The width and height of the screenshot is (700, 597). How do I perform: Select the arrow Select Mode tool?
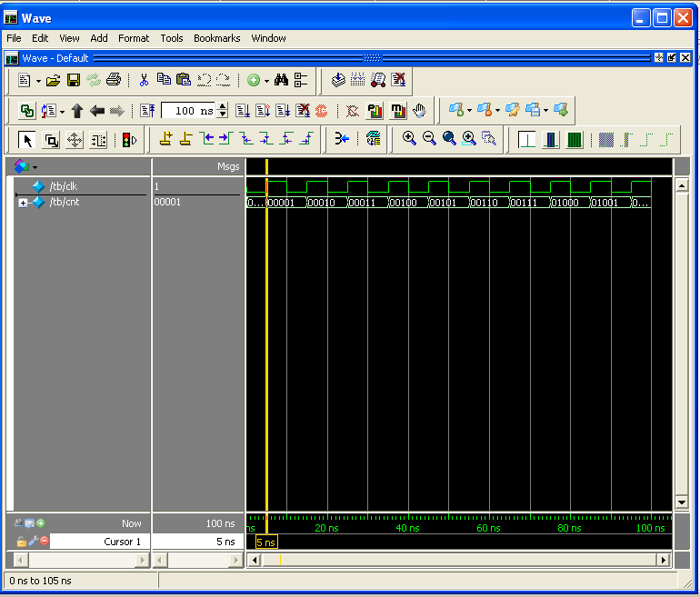tap(27, 140)
